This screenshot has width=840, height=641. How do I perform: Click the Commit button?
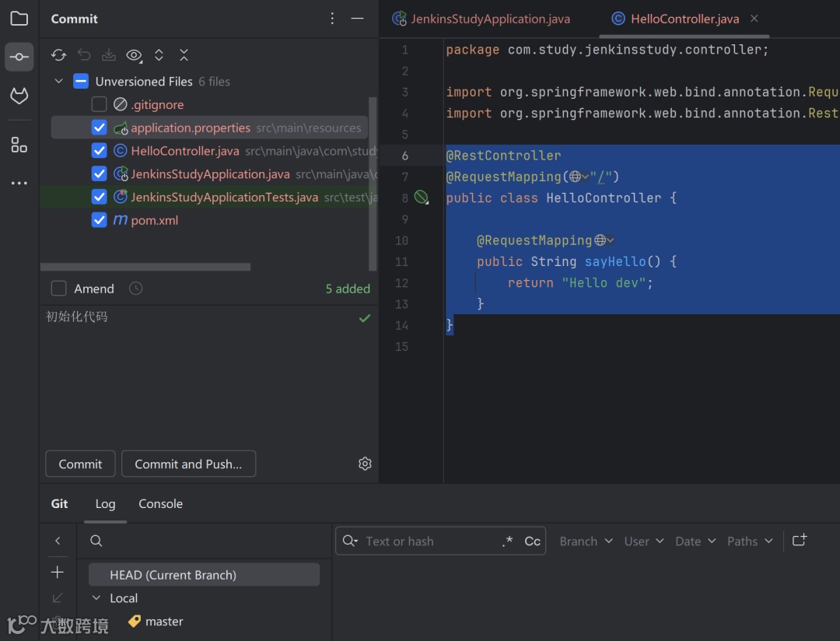(x=80, y=464)
